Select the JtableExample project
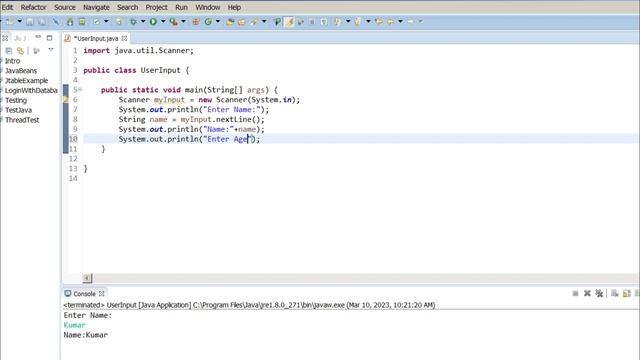The width and height of the screenshot is (640, 360). pos(27,80)
